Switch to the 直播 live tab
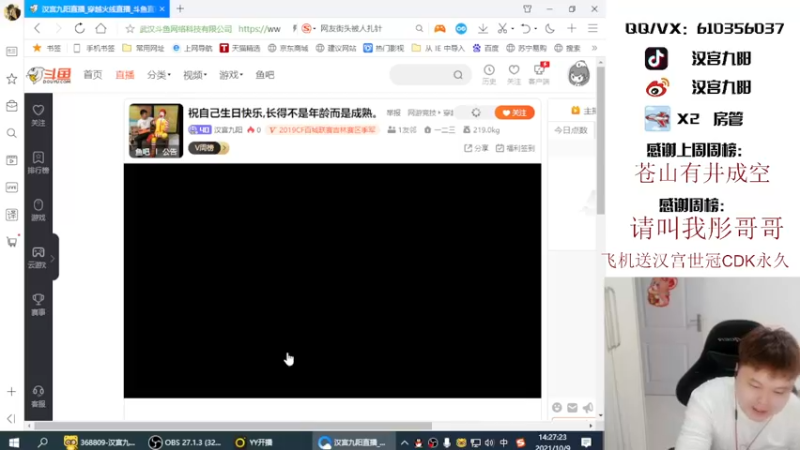 tap(124, 75)
